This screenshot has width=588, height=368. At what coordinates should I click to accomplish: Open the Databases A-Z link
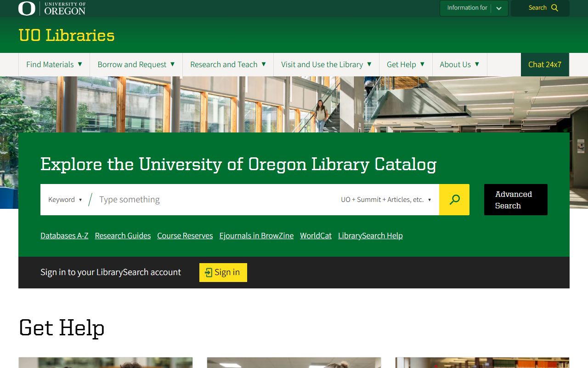coord(64,236)
